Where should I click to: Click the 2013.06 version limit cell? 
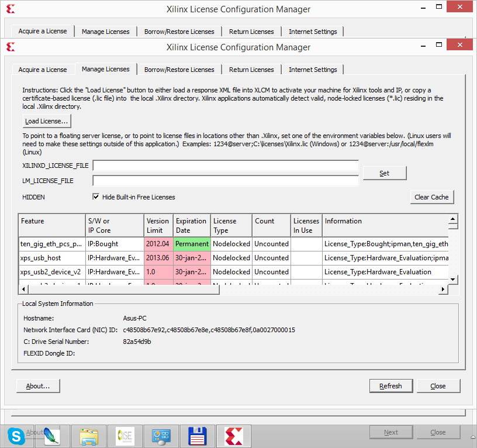pos(158,258)
